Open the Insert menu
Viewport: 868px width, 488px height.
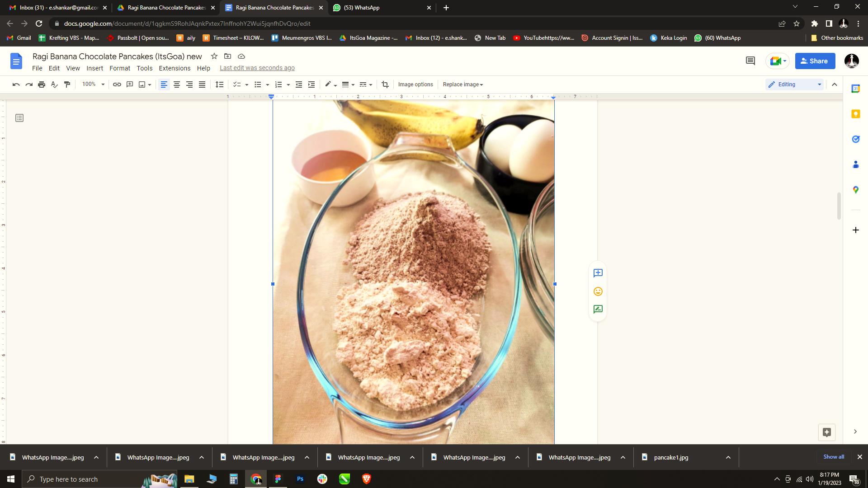[94, 68]
